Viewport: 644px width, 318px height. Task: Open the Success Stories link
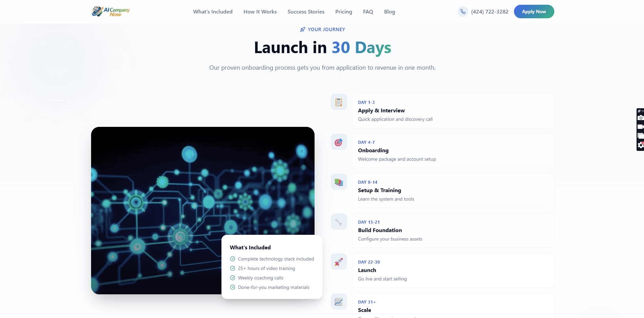coord(305,12)
